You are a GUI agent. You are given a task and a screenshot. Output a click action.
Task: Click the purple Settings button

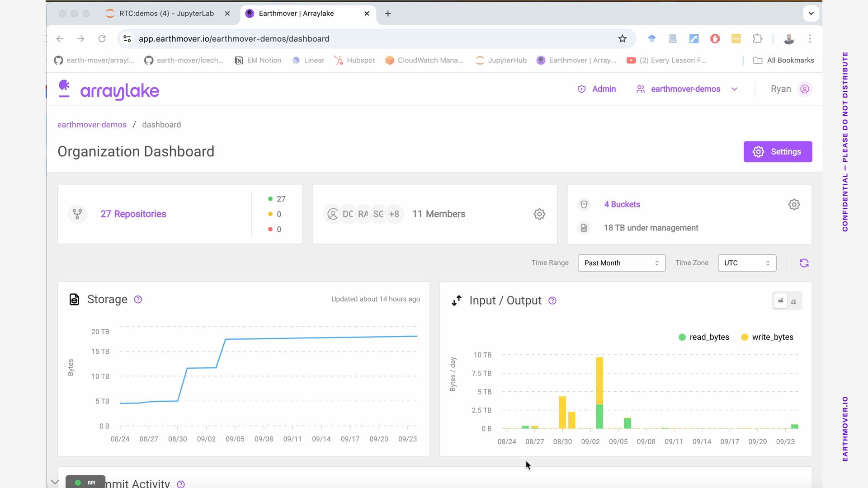point(778,152)
